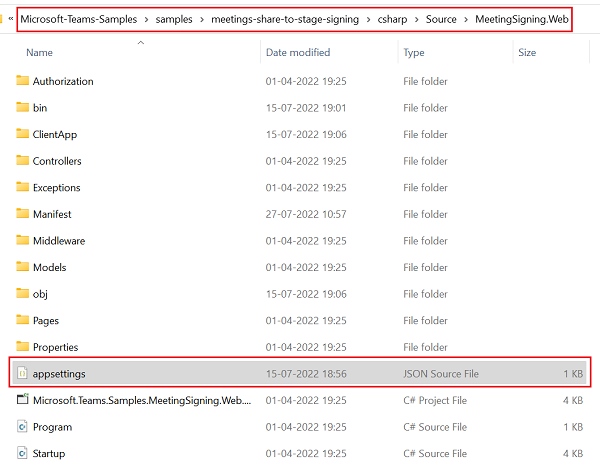Select the Manifest folder icon

23,213
